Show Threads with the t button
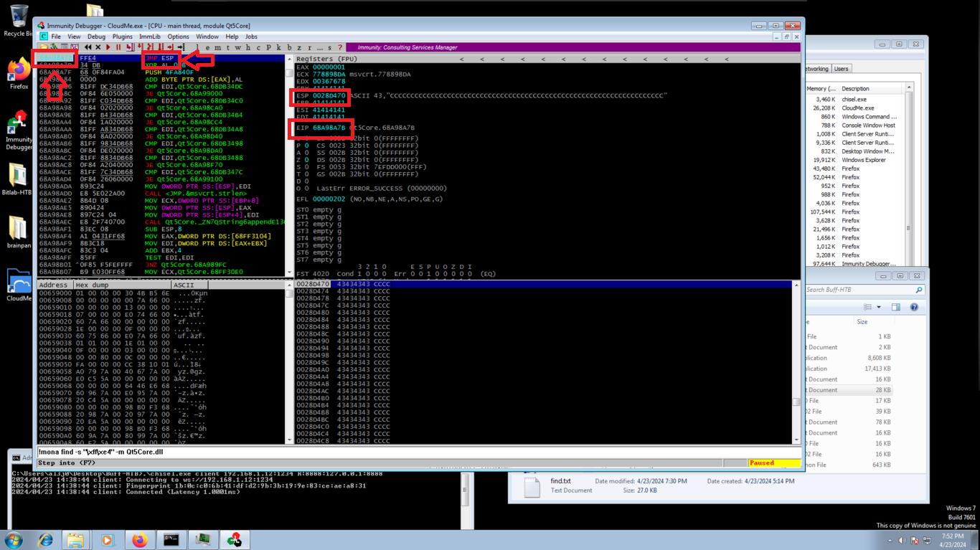Screen dimensions: 980x550 click(227, 47)
